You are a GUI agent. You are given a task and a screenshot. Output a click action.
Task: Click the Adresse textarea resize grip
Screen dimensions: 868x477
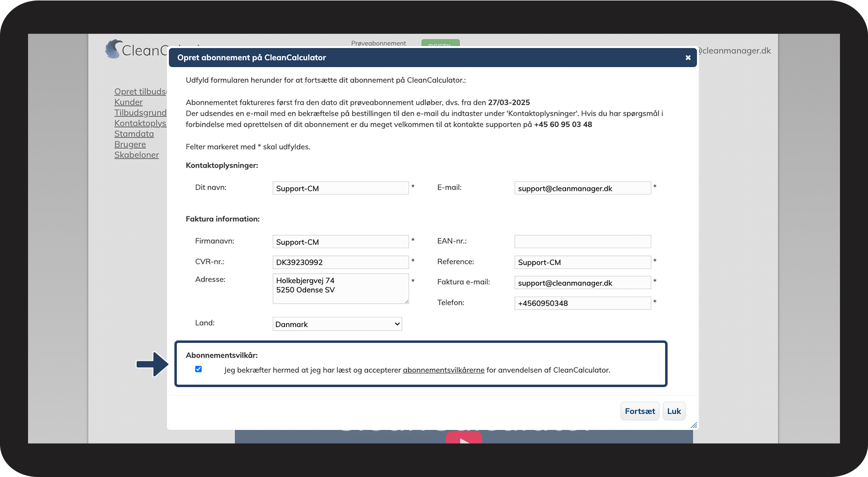(x=406, y=301)
